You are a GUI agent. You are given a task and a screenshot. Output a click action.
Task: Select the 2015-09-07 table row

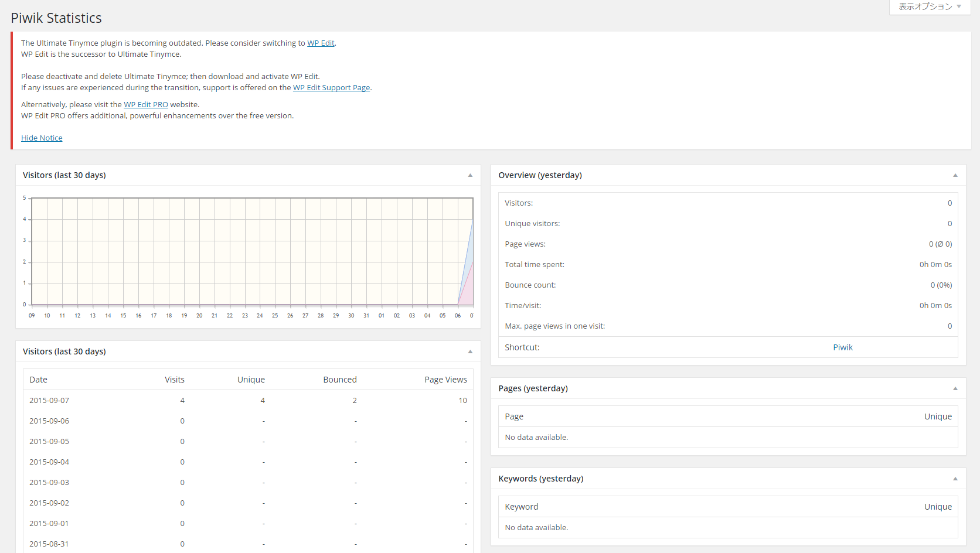tap(248, 400)
